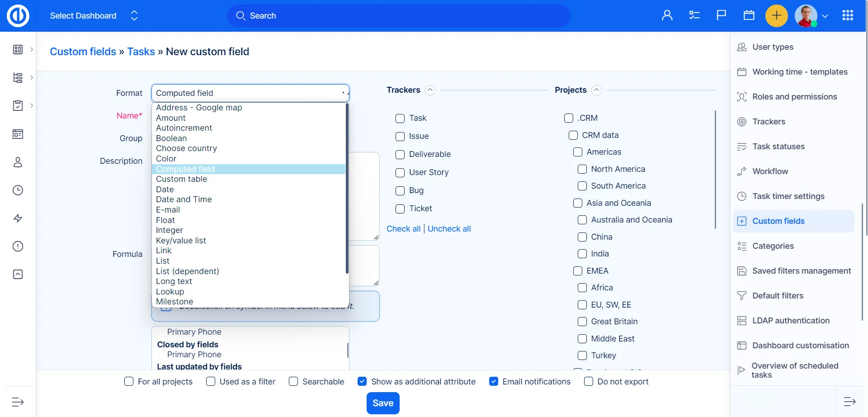868x417 pixels.
Task: Open the clock icon in left sidebar
Action: (x=18, y=190)
